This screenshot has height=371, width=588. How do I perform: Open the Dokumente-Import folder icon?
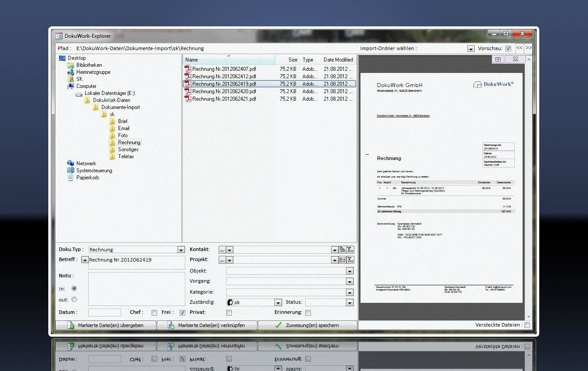click(96, 107)
